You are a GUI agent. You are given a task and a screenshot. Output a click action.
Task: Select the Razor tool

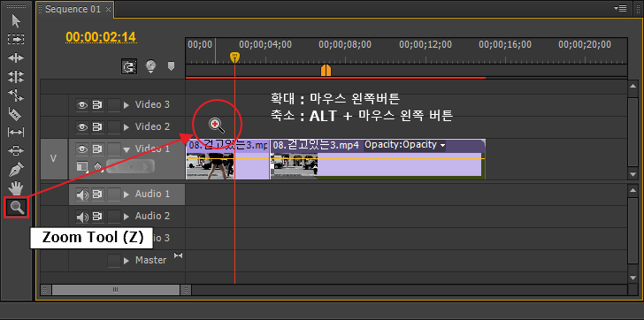tap(15, 114)
